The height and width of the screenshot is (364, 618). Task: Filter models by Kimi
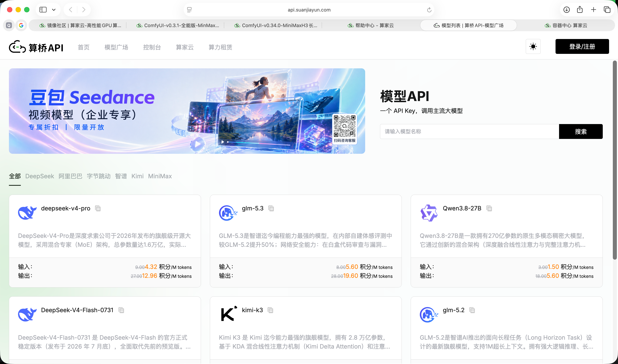(137, 176)
